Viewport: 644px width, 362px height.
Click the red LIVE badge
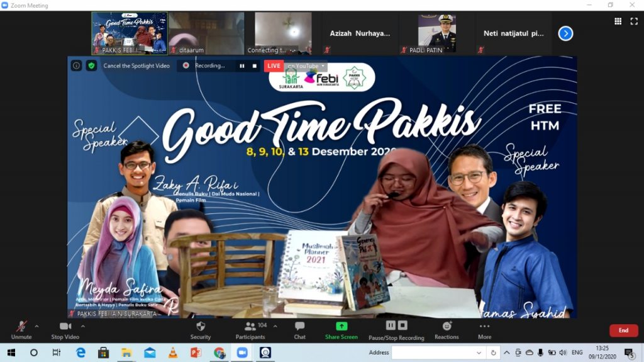tap(274, 66)
